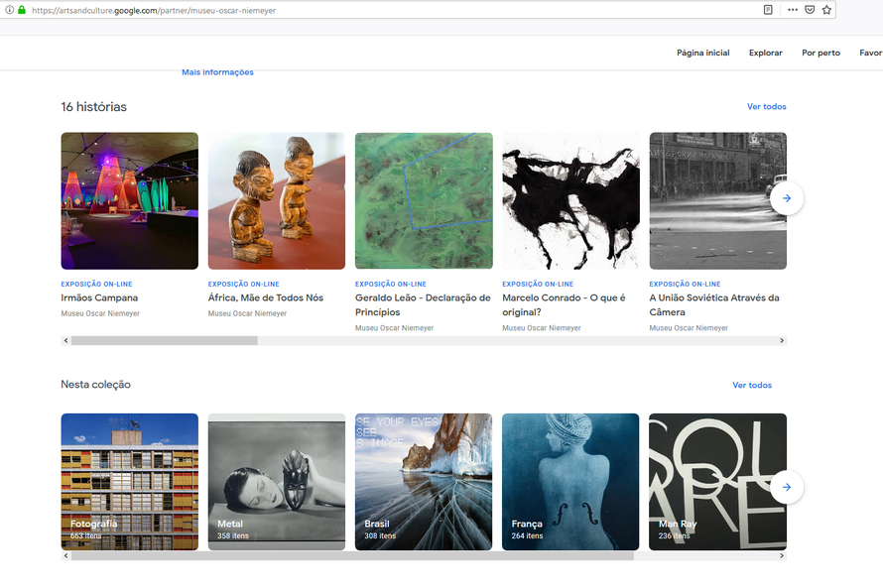Image resolution: width=883 pixels, height=588 pixels.
Task: Open the Irmãos Campana exhibition thumbnail
Action: tap(130, 201)
